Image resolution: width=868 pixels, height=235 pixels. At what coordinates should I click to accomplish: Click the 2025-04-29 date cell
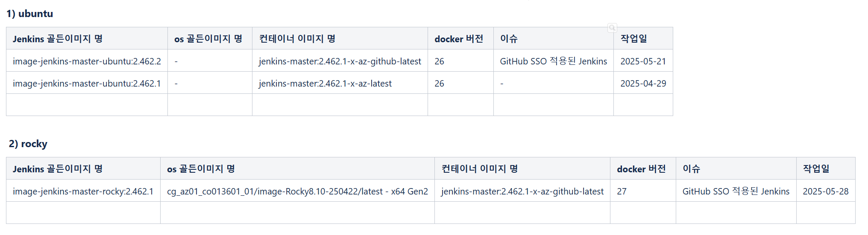(x=643, y=83)
